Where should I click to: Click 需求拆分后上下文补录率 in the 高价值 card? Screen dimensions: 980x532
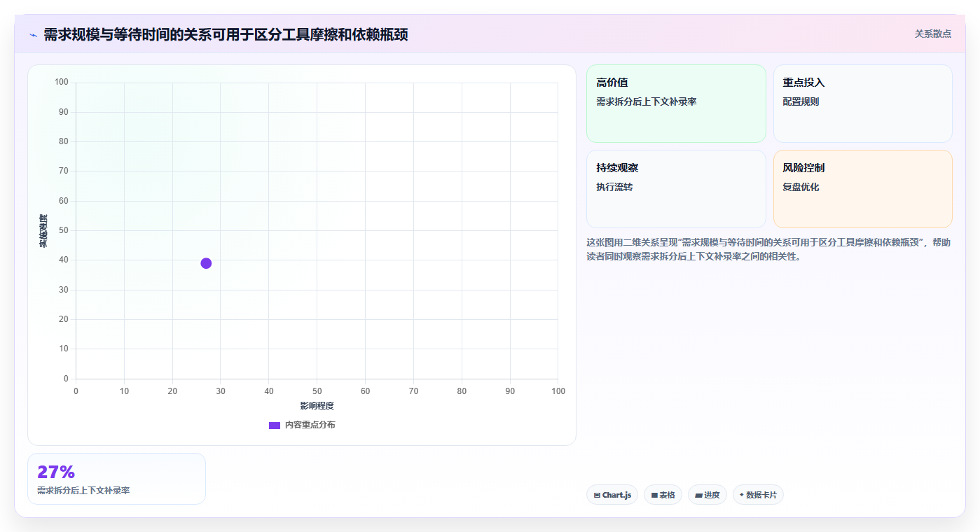(x=646, y=101)
